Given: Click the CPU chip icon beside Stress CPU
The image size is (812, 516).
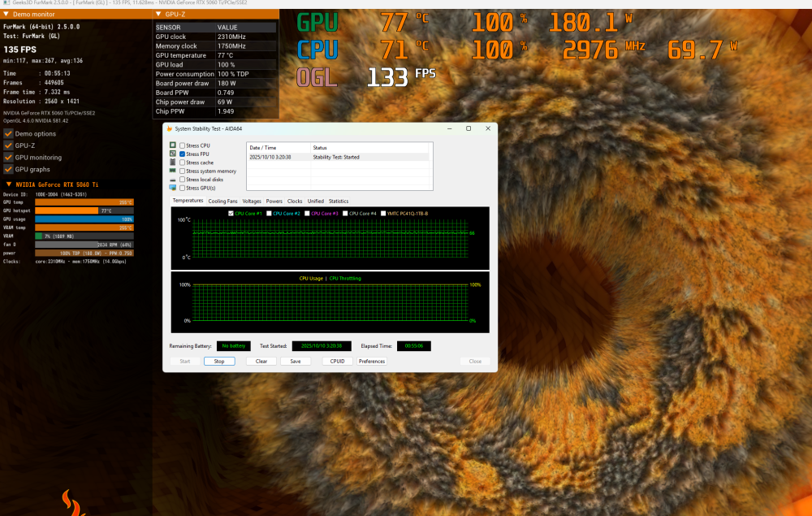Looking at the screenshot, I should pos(172,145).
